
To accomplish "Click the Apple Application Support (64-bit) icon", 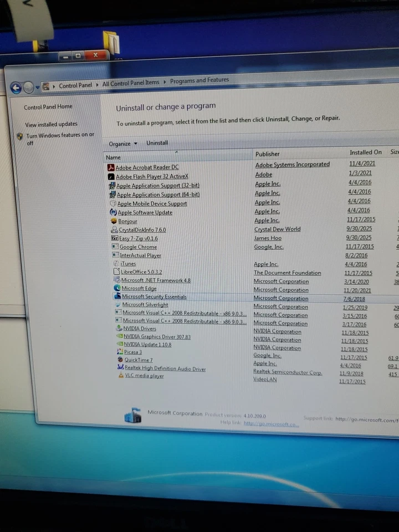I will [x=112, y=195].
